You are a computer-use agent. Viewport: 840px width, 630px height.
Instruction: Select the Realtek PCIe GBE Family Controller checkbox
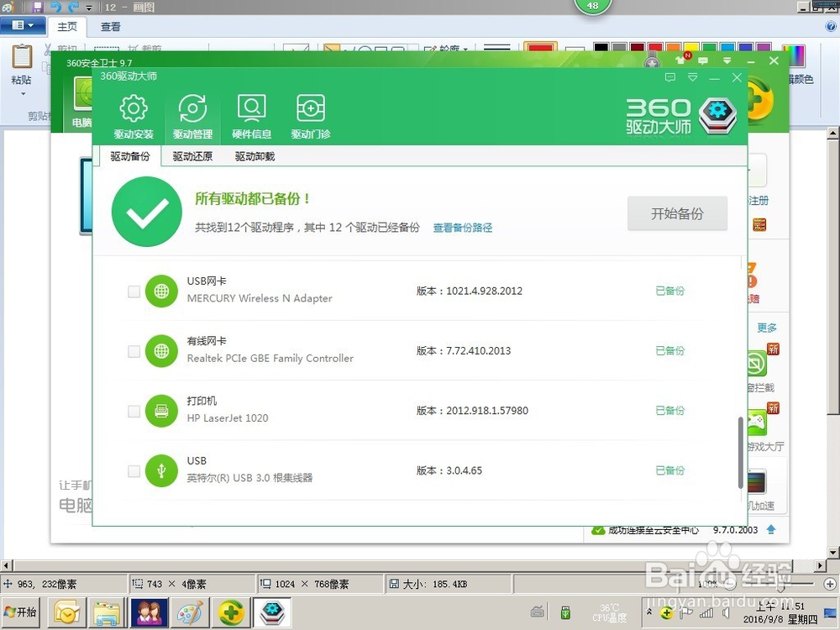pos(133,351)
